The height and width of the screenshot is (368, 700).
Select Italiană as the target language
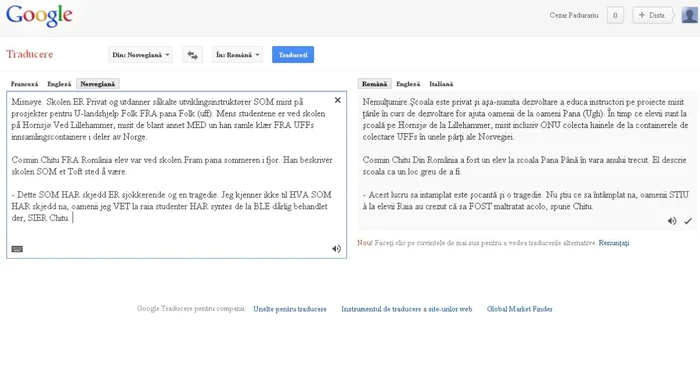pyautogui.click(x=441, y=84)
